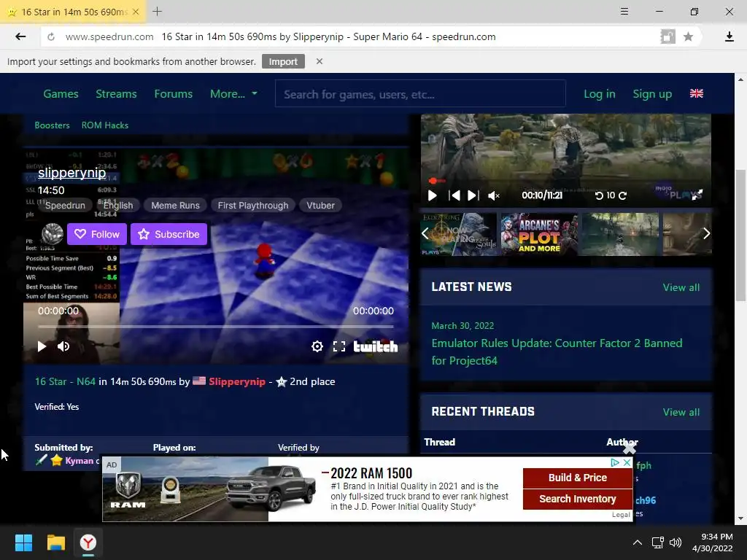747x560 pixels.
Task: Click the Log in link
Action: (600, 94)
